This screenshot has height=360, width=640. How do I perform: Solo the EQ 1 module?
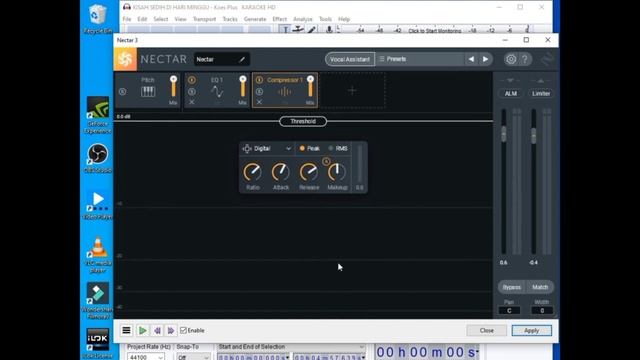pos(192,92)
